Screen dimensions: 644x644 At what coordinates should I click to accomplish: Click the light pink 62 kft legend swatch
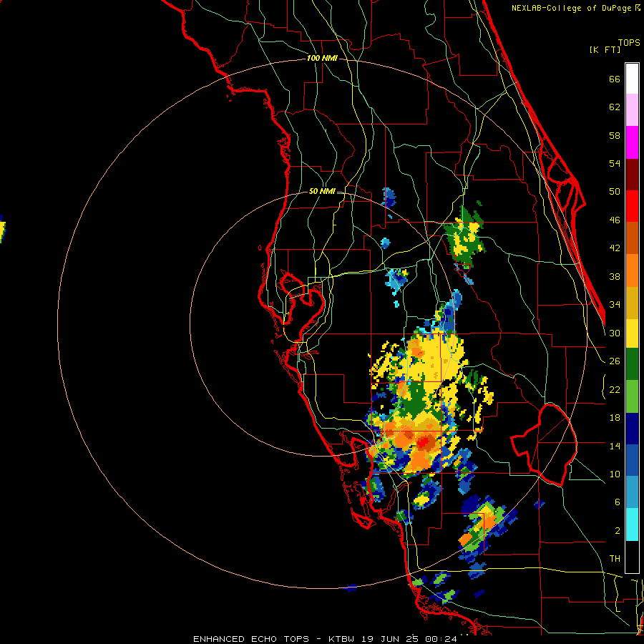(x=632, y=109)
